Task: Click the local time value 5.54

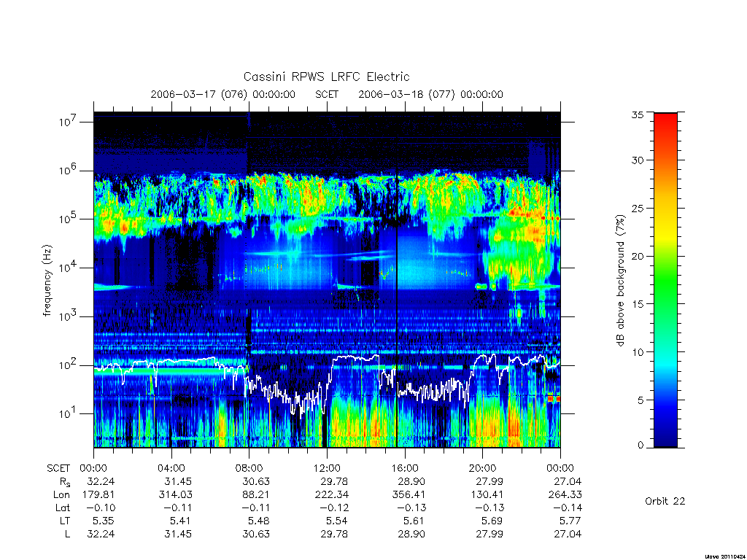Action: 336,521
